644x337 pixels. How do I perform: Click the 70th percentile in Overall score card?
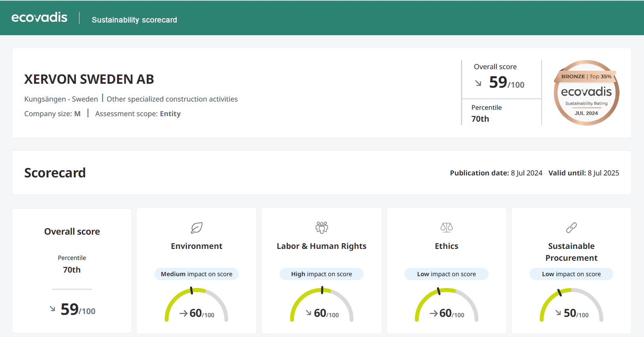pos(72,270)
